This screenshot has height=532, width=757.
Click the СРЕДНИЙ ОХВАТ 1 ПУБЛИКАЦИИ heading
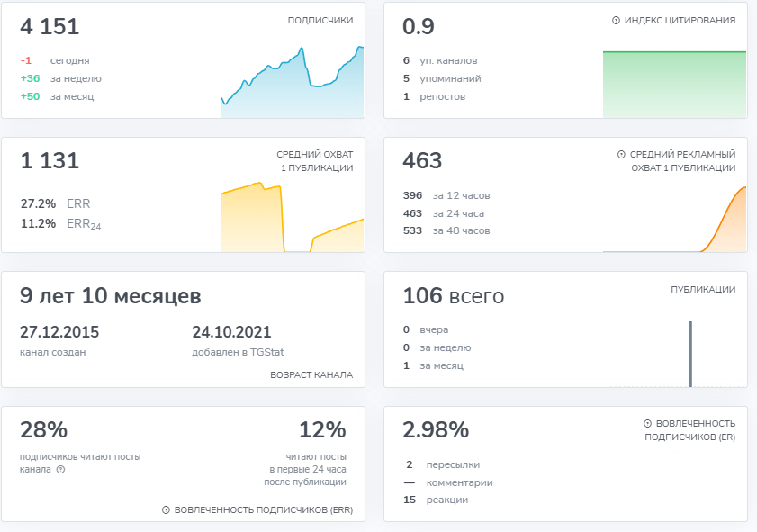[x=314, y=161]
